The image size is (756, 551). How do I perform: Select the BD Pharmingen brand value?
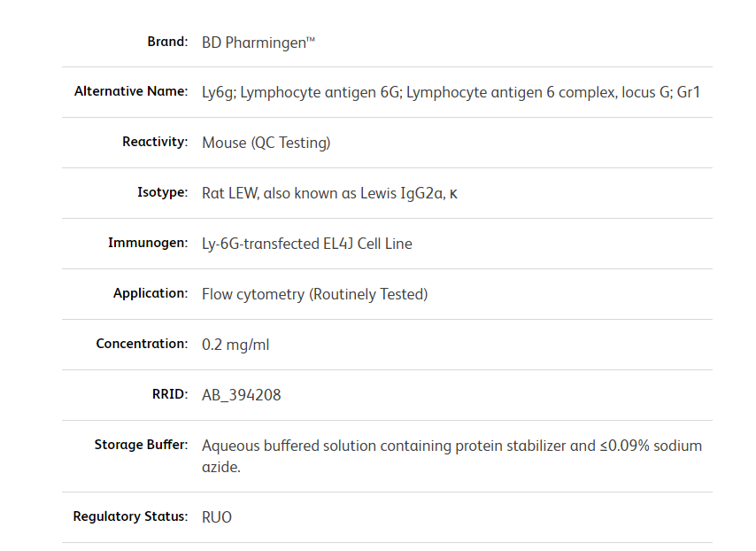point(258,42)
